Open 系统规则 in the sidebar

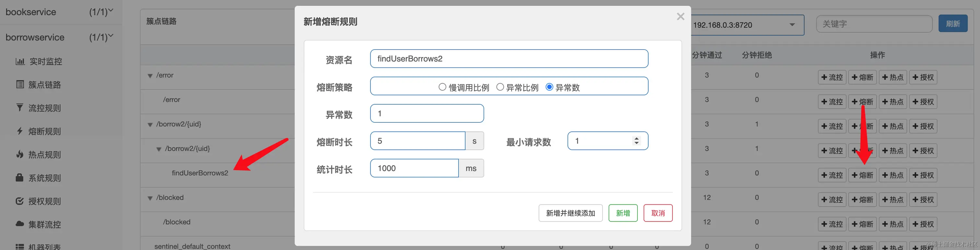pos(39,178)
